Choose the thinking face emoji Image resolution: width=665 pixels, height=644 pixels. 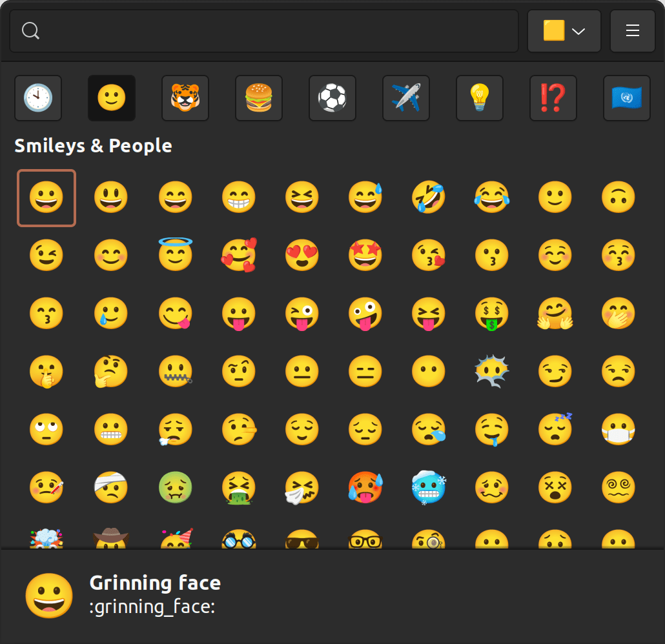tap(110, 372)
